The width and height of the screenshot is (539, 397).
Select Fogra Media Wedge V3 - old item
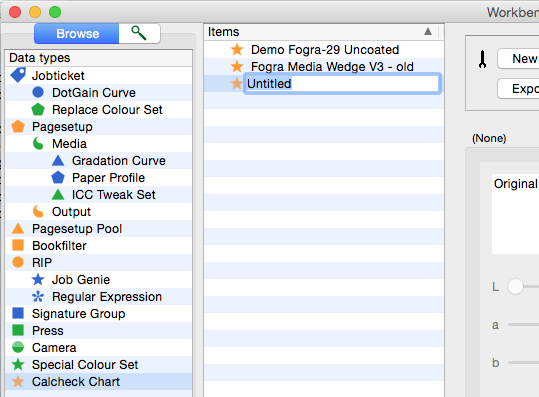[x=324, y=66]
